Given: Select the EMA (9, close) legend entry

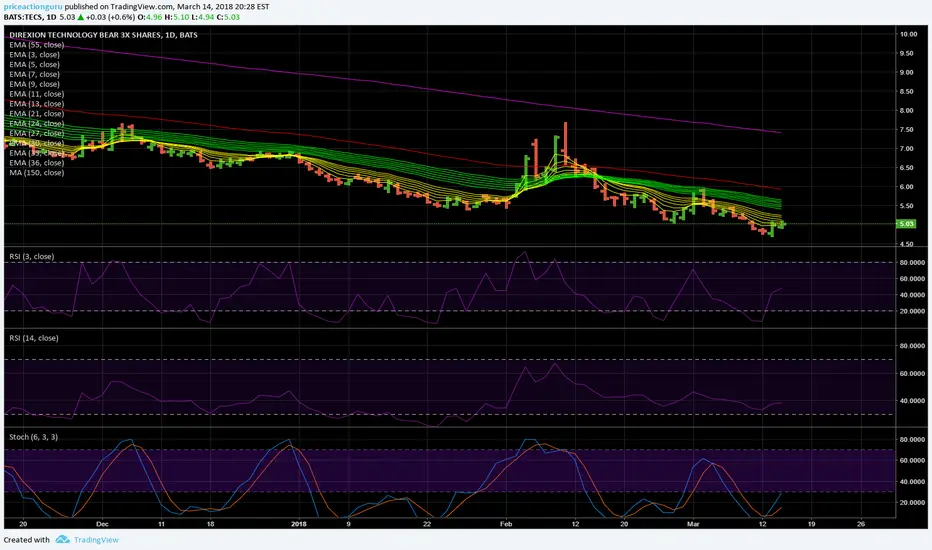Looking at the screenshot, I should point(34,84).
